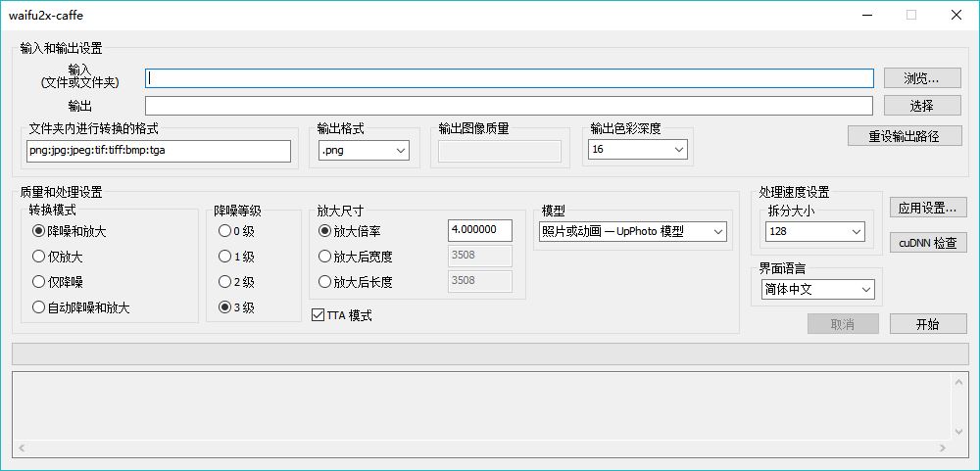Open 拆分大小 128 dropdown
Viewport: 980px width, 471px height.
tap(815, 231)
